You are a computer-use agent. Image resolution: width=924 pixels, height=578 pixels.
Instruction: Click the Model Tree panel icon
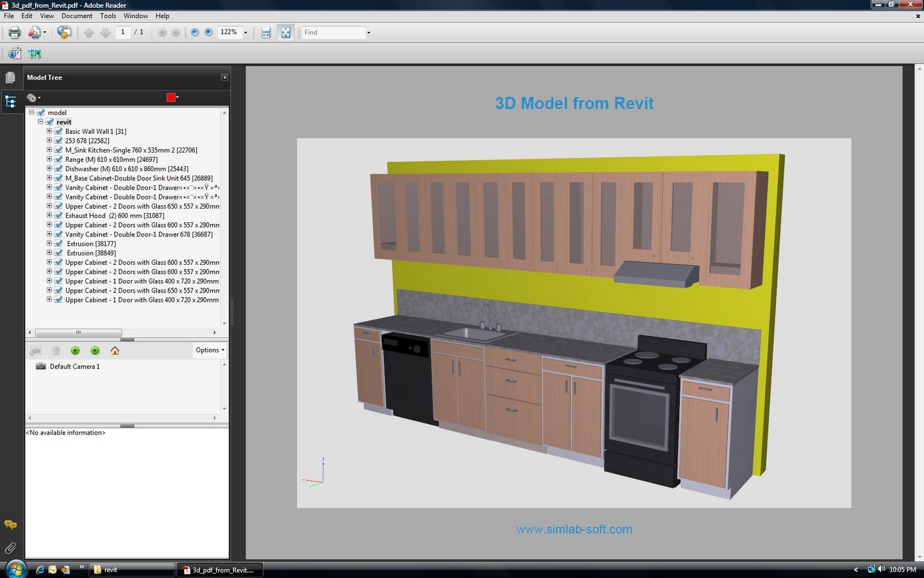click(10, 102)
